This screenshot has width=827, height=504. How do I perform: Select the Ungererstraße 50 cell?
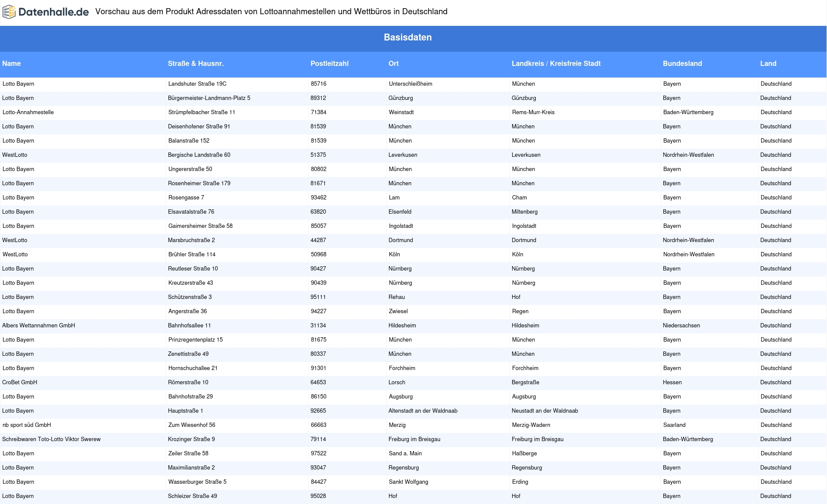[x=190, y=169]
